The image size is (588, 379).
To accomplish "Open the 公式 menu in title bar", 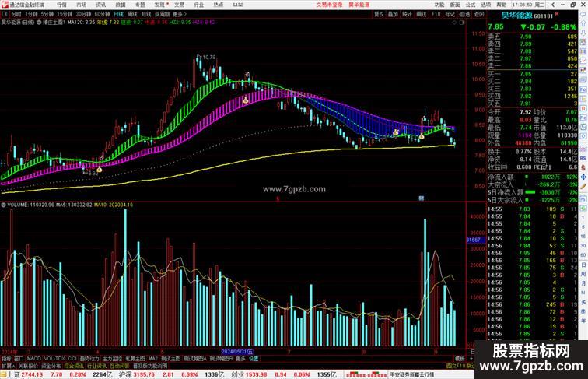I will coord(471,5).
